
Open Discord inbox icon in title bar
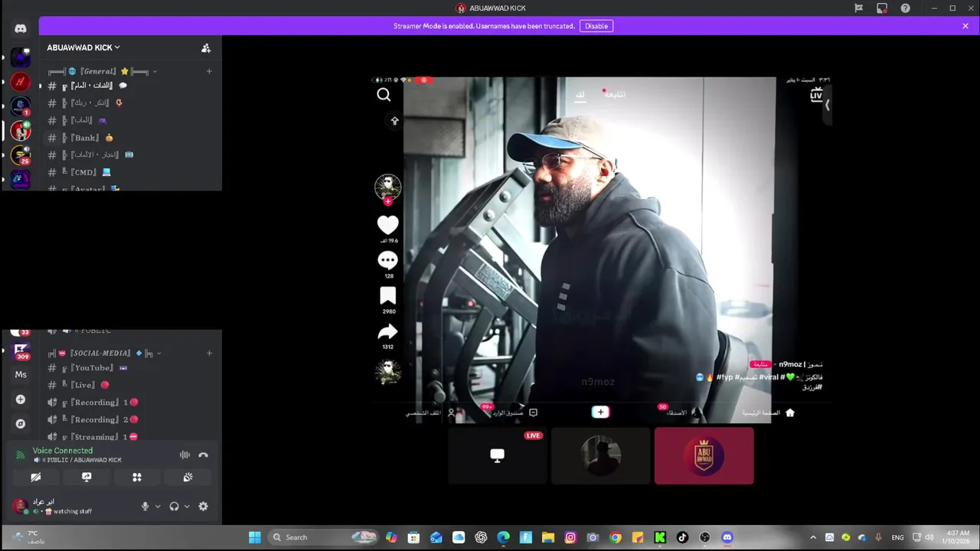coord(882,8)
